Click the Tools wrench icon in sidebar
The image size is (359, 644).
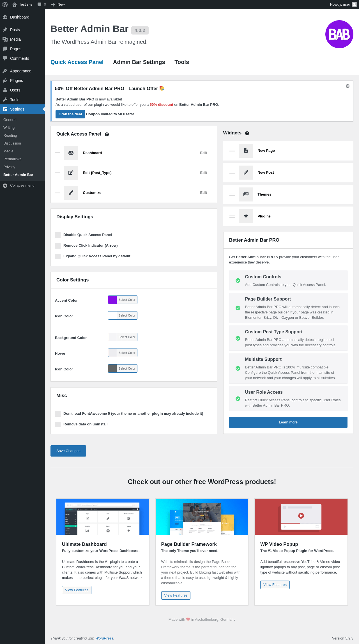point(5,100)
